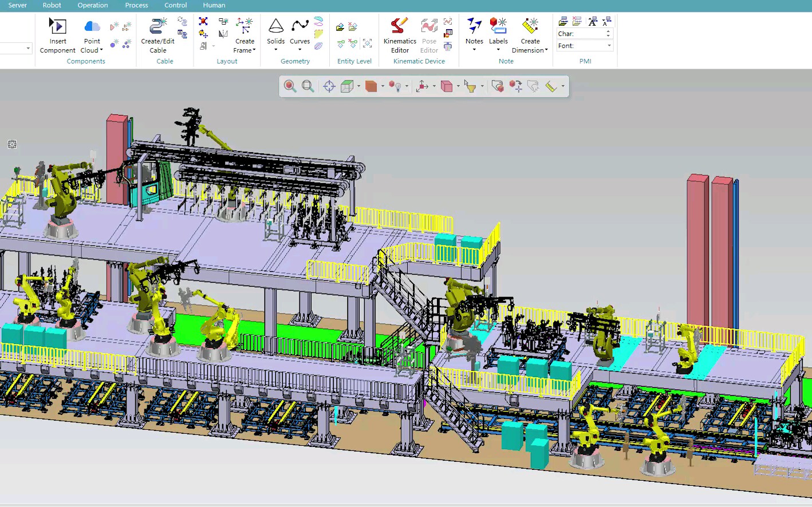Screen dimensions: 812x507
Task: Click the yellow surface icon in Geometry group
Action: coord(318,34)
